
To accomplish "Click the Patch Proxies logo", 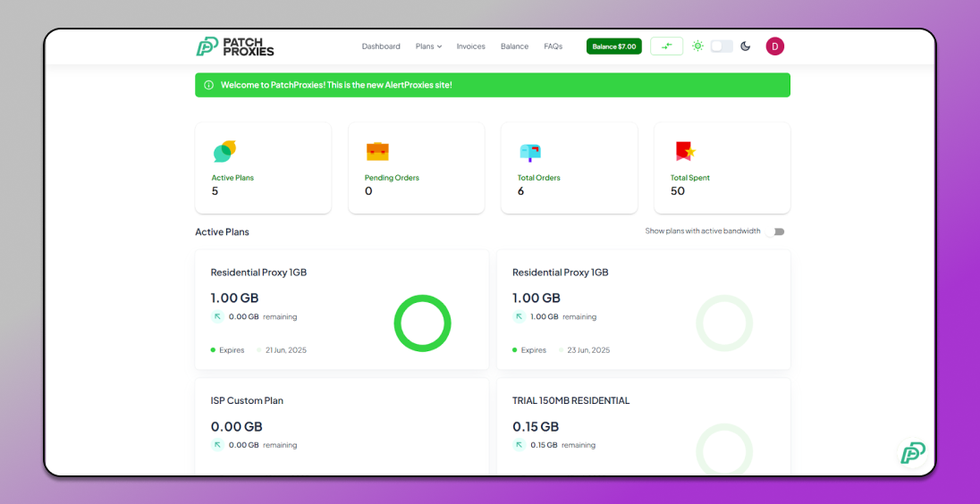I will click(234, 46).
